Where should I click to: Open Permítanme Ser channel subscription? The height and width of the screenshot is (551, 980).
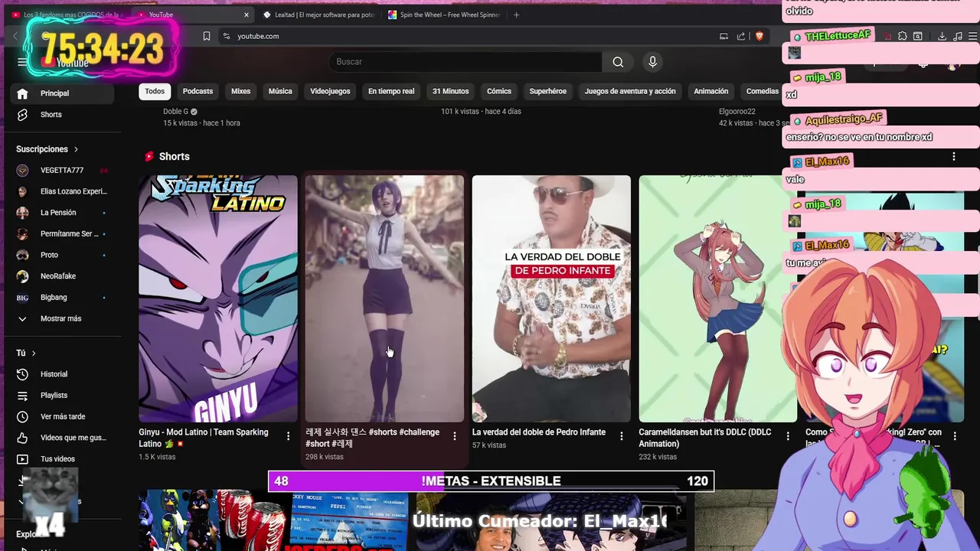pos(63,233)
